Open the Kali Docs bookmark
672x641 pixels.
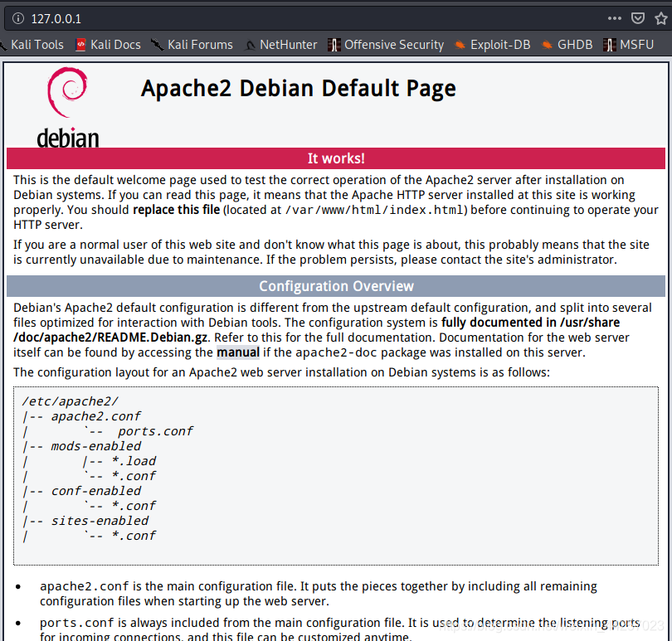click(x=108, y=45)
